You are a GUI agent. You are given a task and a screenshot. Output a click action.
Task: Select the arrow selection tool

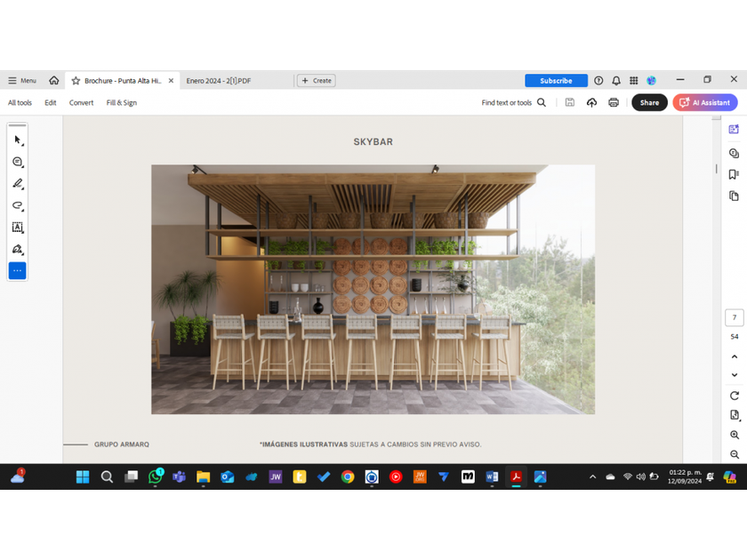click(x=17, y=140)
